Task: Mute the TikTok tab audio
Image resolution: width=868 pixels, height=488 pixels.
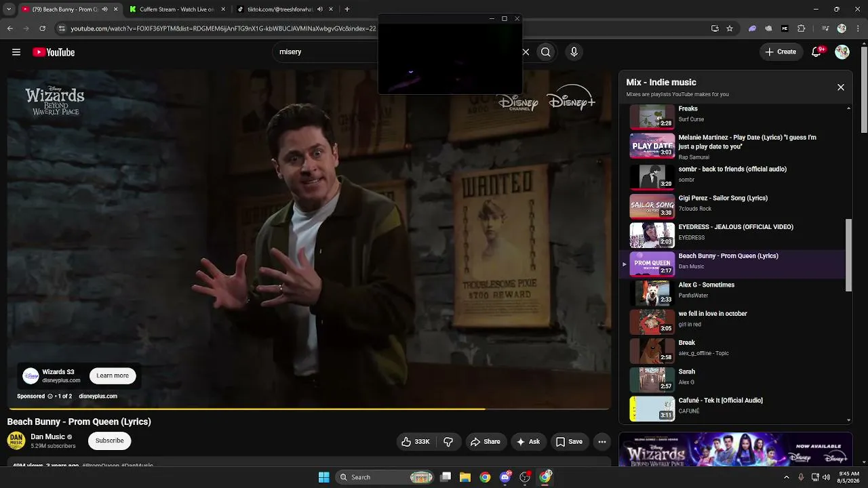Action: 320,9
